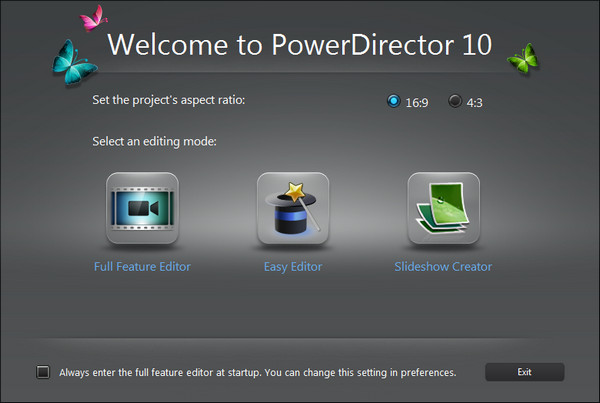Open the Full Feature Editor film icon
This screenshot has width=600, height=403.
click(x=142, y=208)
